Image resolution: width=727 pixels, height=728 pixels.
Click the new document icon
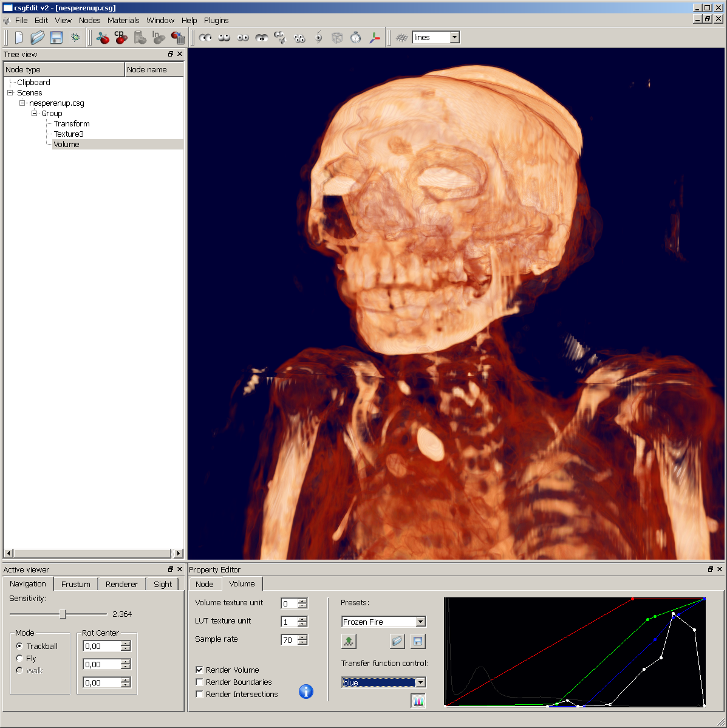tap(19, 38)
